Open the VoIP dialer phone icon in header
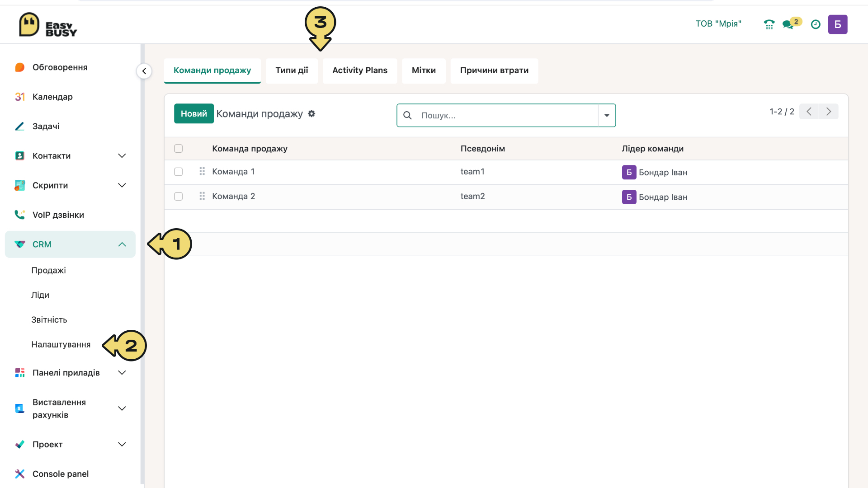Image resolution: width=868 pixels, height=488 pixels. click(769, 24)
